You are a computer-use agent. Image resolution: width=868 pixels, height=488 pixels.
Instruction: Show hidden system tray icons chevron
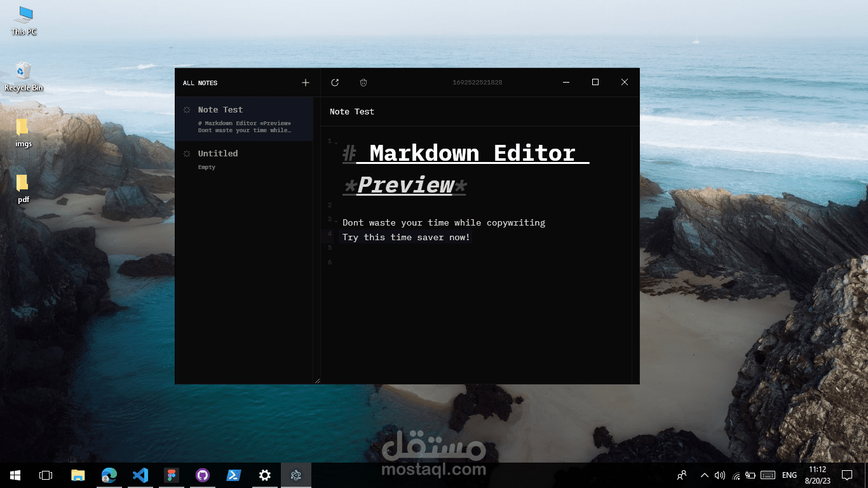(x=704, y=475)
